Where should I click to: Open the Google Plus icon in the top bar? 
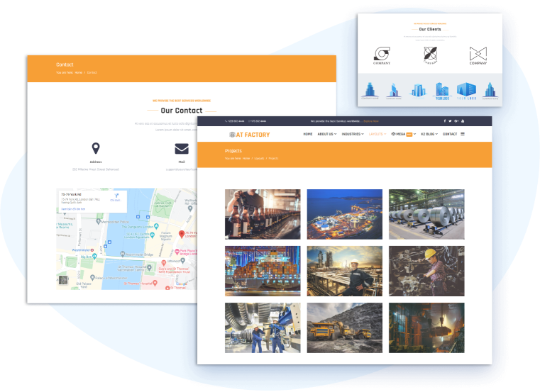coord(456,121)
